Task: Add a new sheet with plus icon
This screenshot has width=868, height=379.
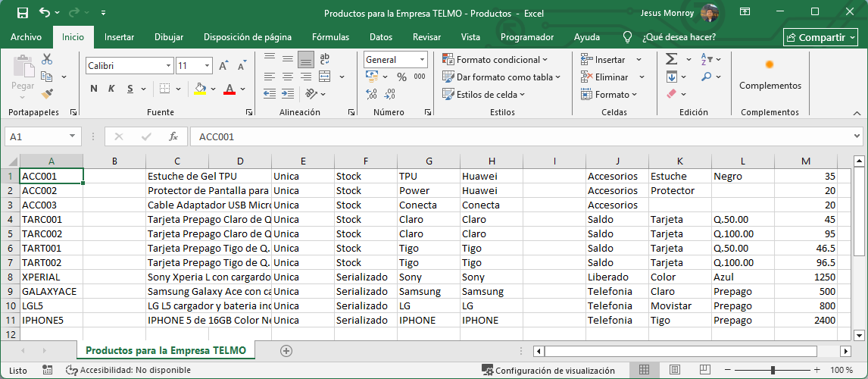Action: (286, 350)
